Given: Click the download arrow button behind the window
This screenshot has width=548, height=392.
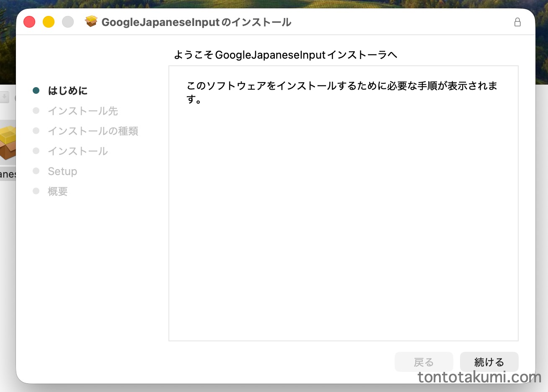Looking at the screenshot, I should 4,97.
